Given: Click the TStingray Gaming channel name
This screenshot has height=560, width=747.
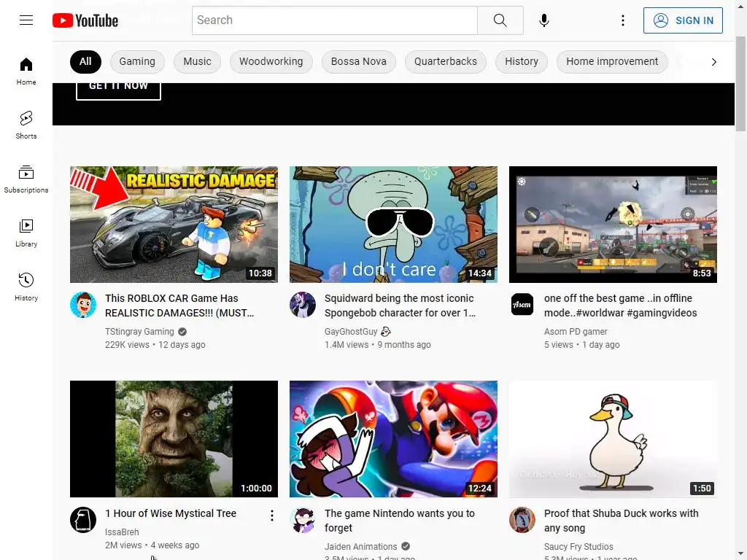Looking at the screenshot, I should click(x=139, y=332).
